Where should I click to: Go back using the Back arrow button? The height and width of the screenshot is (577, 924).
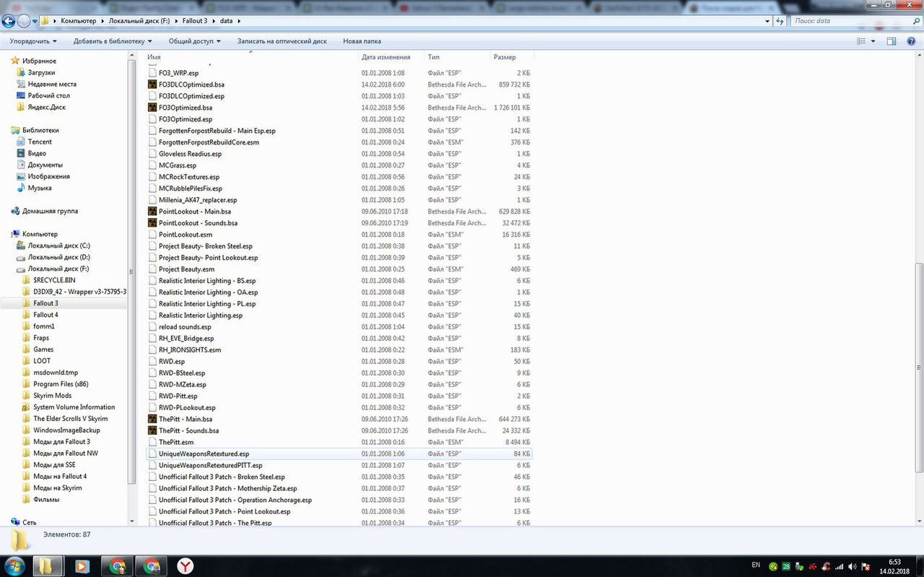click(x=9, y=21)
